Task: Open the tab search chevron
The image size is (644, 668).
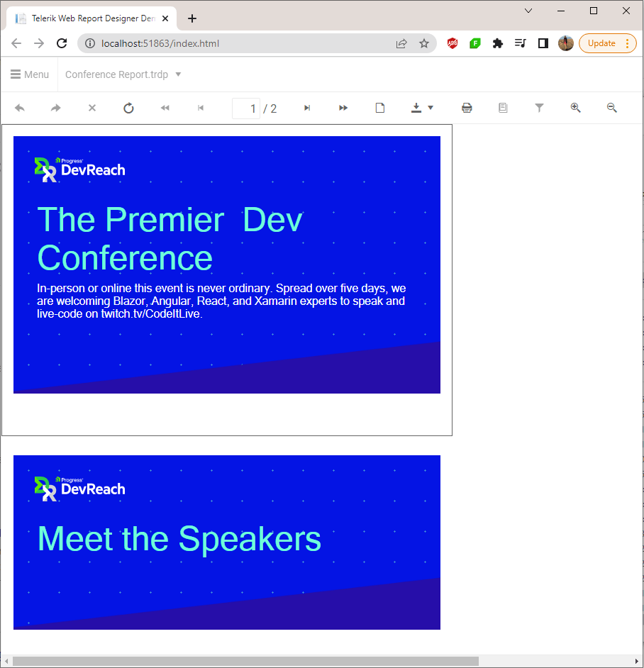Action: (x=528, y=11)
